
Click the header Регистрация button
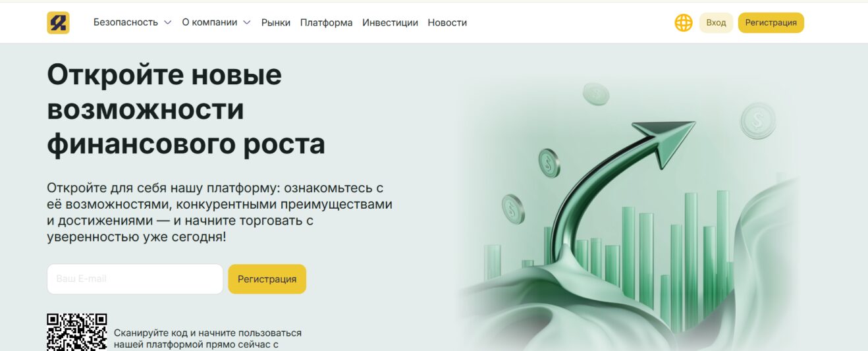pyautogui.click(x=771, y=22)
